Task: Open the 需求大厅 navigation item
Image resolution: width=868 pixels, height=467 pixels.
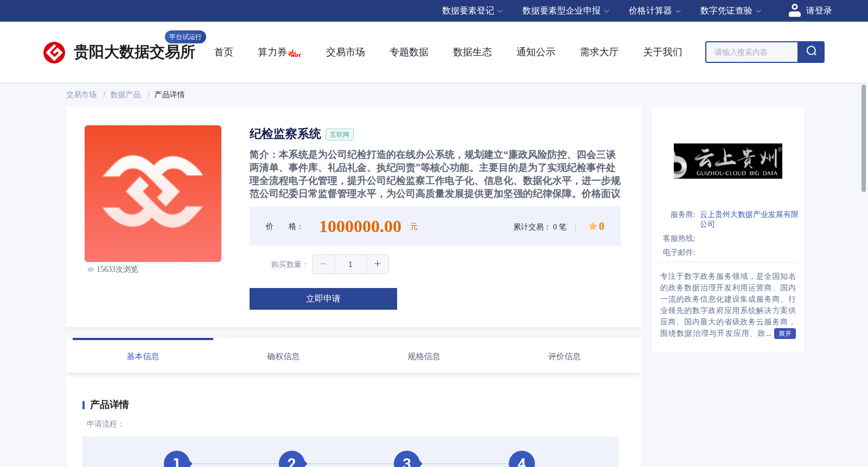Action: pyautogui.click(x=599, y=52)
